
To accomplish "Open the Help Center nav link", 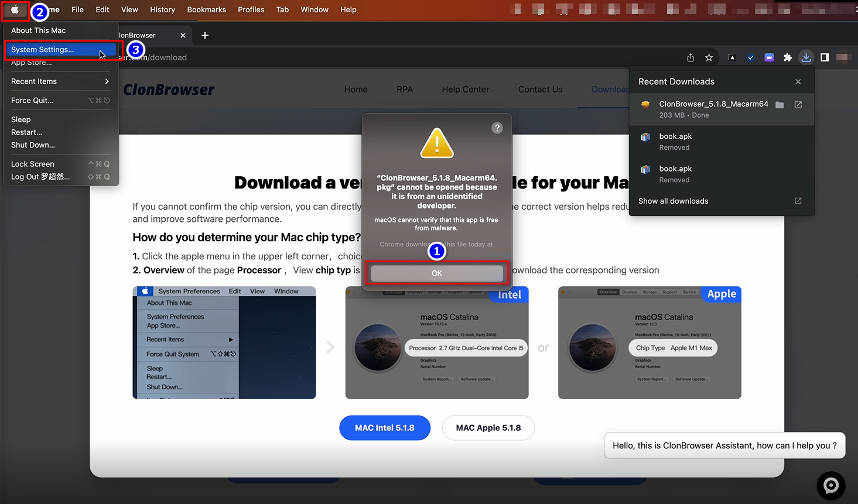I will [x=466, y=90].
